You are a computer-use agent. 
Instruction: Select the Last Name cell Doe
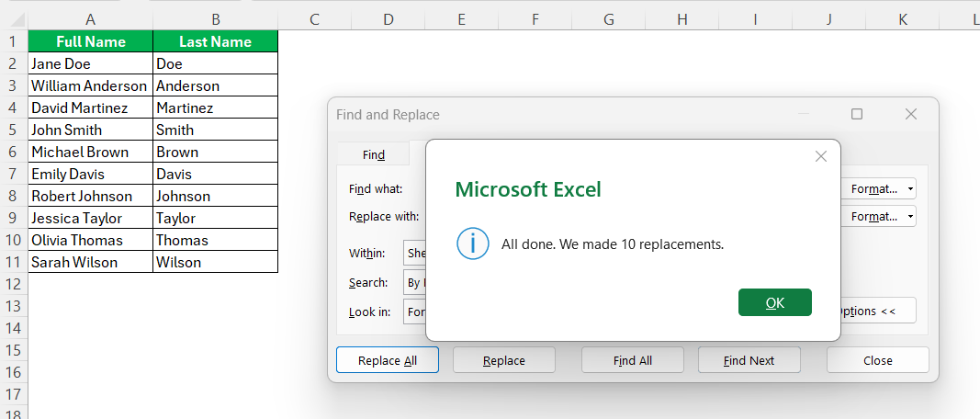pyautogui.click(x=216, y=63)
